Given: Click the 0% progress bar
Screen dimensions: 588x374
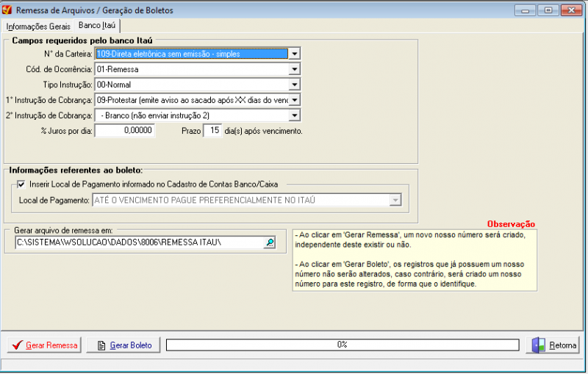Looking at the screenshot, I should [343, 345].
